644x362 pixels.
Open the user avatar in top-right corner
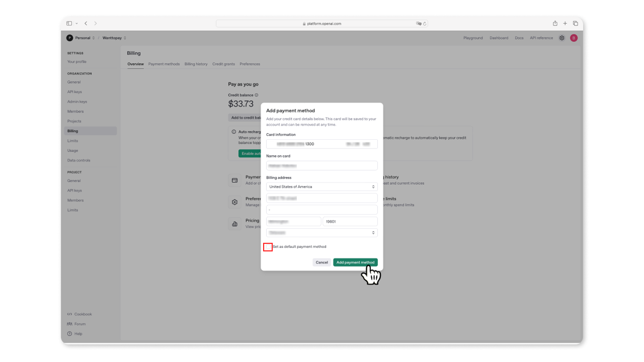(x=574, y=38)
